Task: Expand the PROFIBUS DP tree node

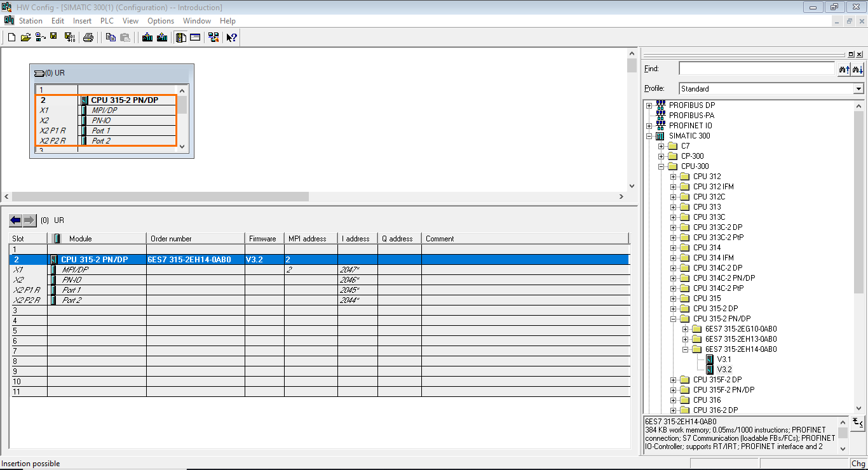Action: click(x=649, y=105)
